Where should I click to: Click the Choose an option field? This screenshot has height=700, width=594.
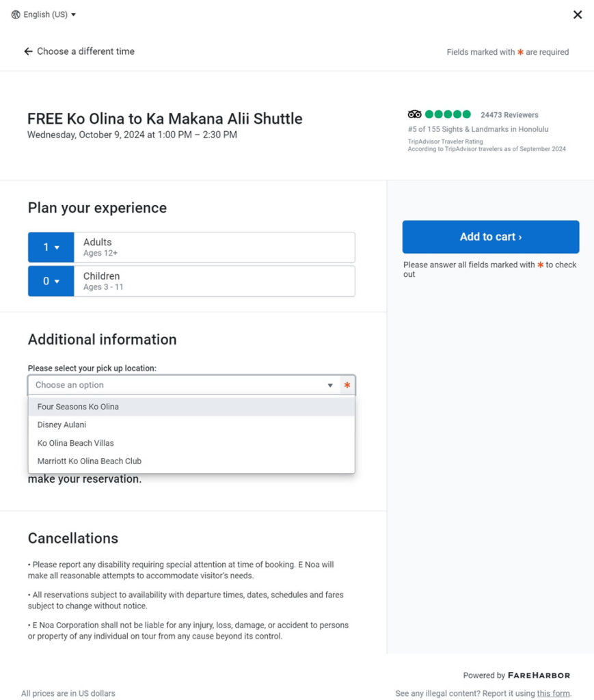tap(178, 386)
